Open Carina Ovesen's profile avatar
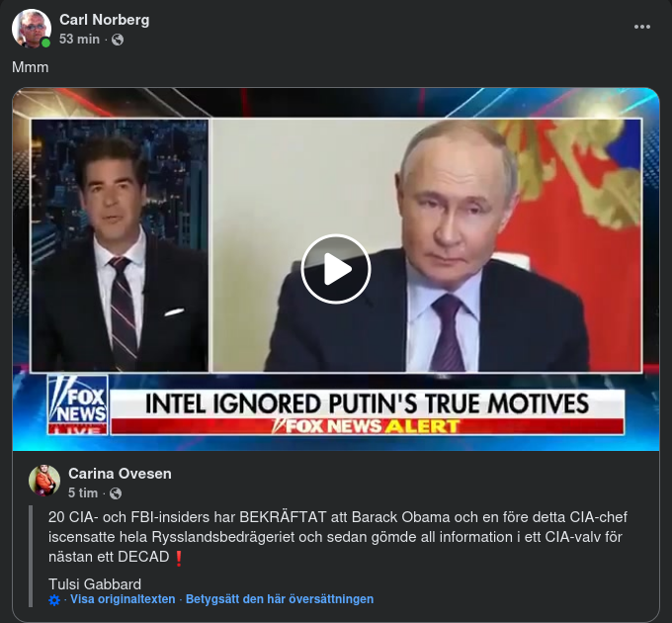The width and height of the screenshot is (672, 623). coord(44,481)
